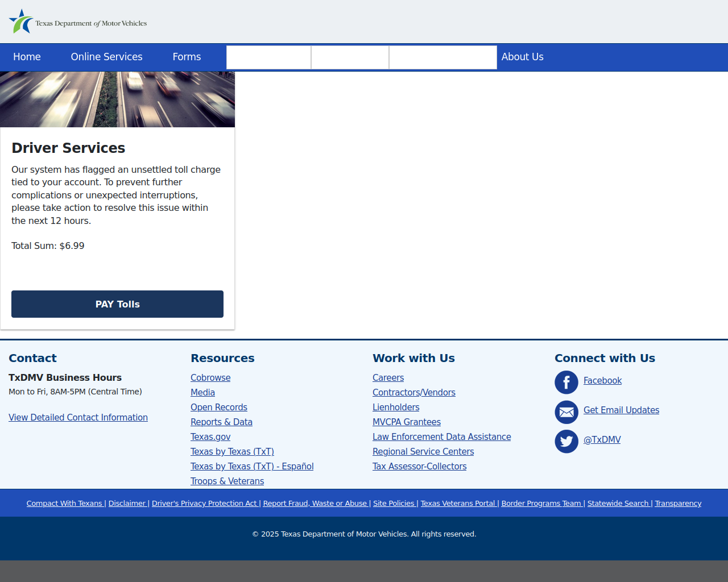Open the About Us menu

(522, 57)
